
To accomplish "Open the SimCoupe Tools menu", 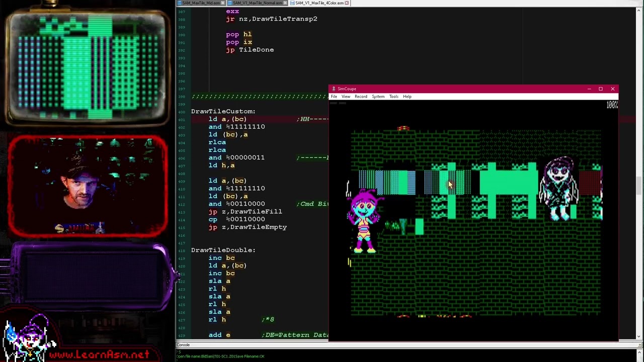I will coord(393,97).
